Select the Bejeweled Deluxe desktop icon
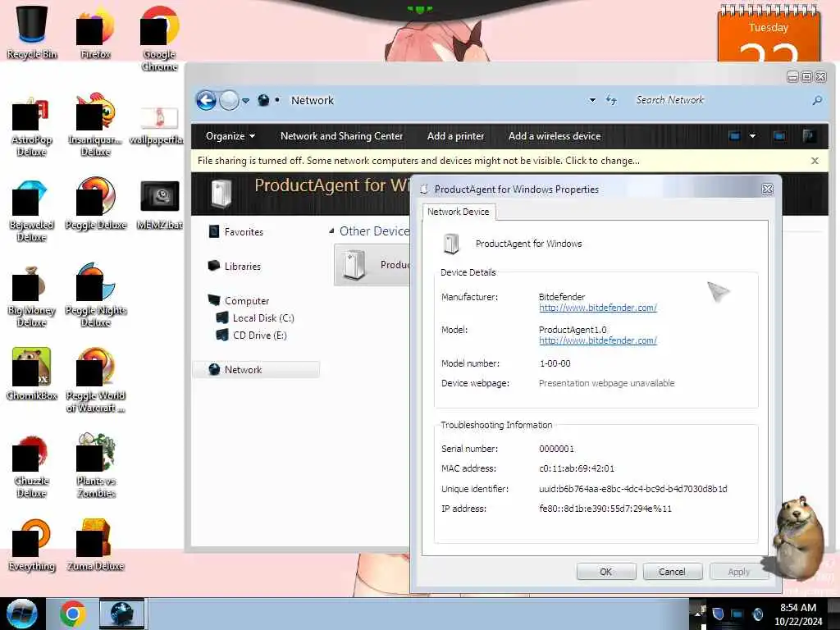840x630 pixels. point(32,212)
